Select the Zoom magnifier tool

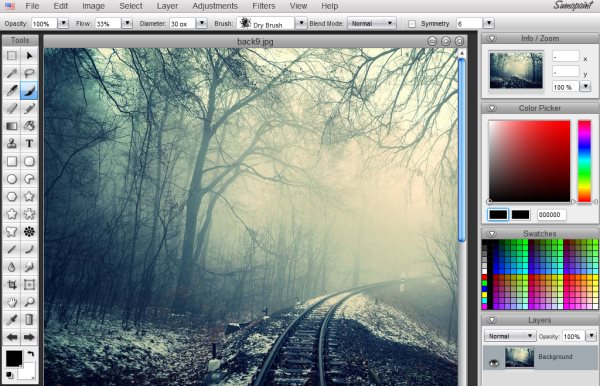coord(29,302)
